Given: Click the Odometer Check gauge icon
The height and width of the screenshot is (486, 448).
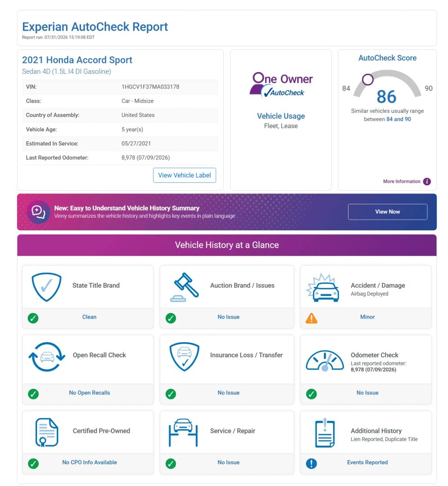Looking at the screenshot, I should coord(325,361).
